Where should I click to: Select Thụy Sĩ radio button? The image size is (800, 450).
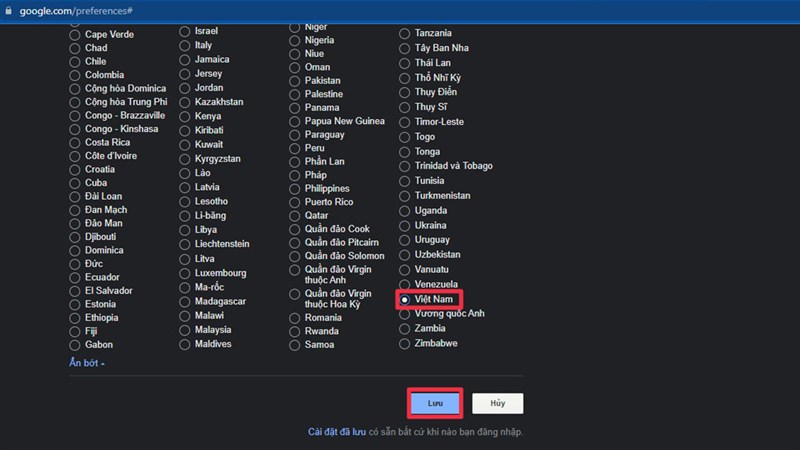(x=405, y=108)
